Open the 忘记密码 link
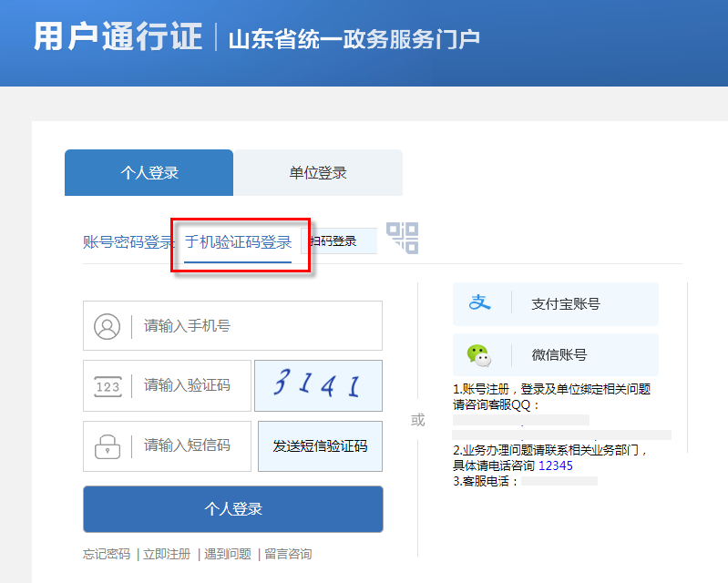This screenshot has width=728, height=583. tap(107, 554)
